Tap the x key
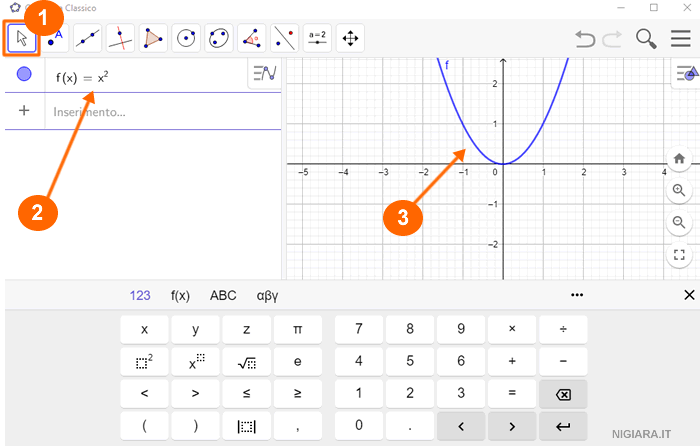 (144, 329)
